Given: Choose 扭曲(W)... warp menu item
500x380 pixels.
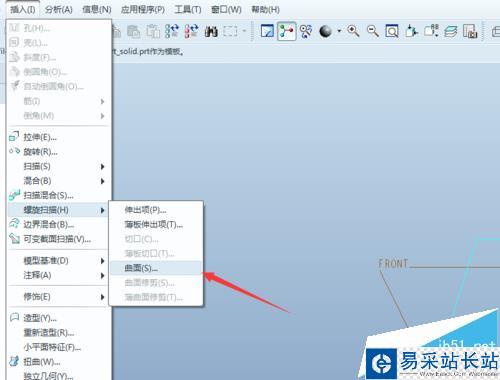Looking at the screenshot, I should click(x=58, y=362).
